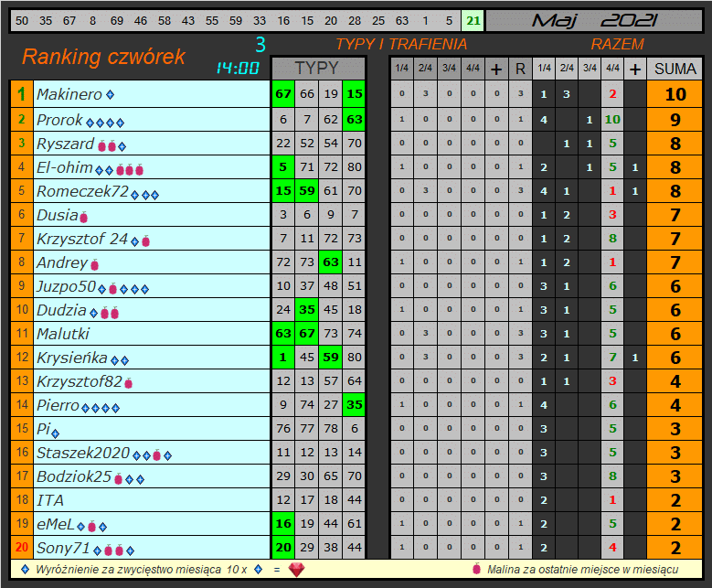Select player name Juzpo50
Image resolution: width=712 pixels, height=588 pixels.
(x=67, y=286)
